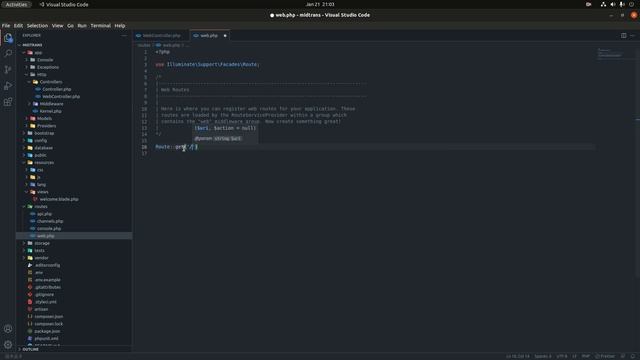This screenshot has height=360, width=640.
Task: Open the Search view in activity bar
Action: click(8, 53)
